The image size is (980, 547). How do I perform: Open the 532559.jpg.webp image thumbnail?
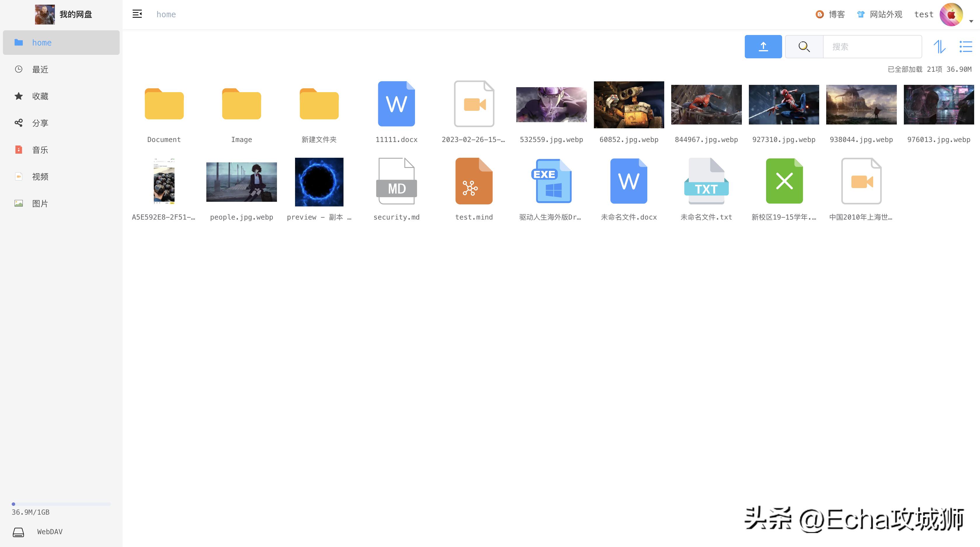tap(551, 105)
